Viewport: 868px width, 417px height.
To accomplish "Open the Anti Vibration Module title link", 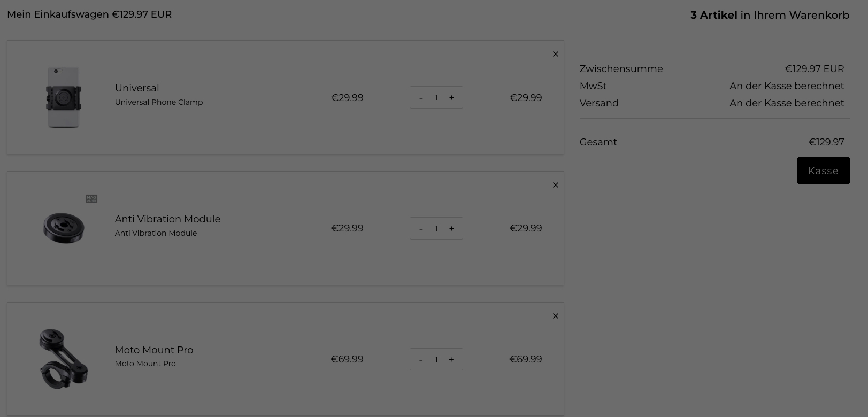I will coord(167,219).
